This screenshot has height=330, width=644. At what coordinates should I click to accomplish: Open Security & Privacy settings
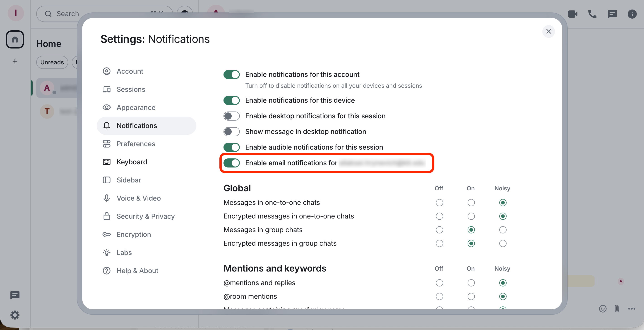[x=146, y=216]
